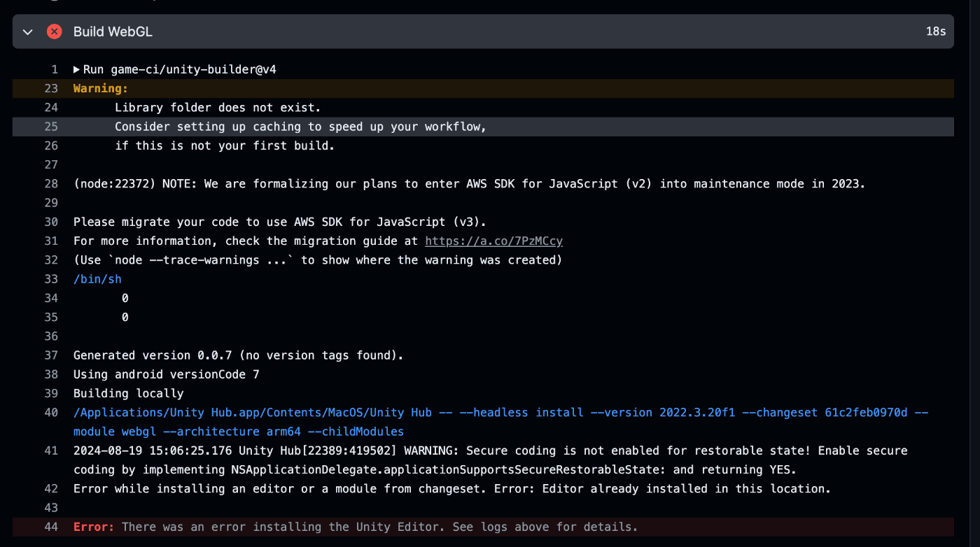Select log line number 33
The width and height of the screenshot is (980, 547).
[50, 279]
